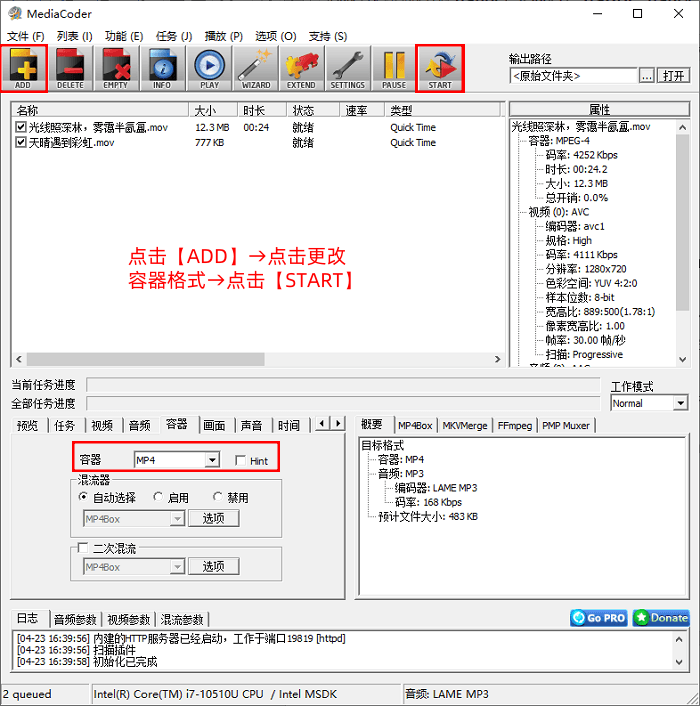
Task: Switch to the 预览 tab
Action: click(27, 425)
